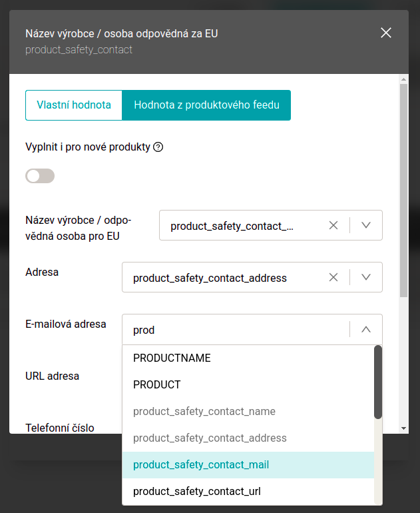The height and width of the screenshot is (513, 420).
Task: Select product_safety_contact_name option
Action: (x=204, y=411)
